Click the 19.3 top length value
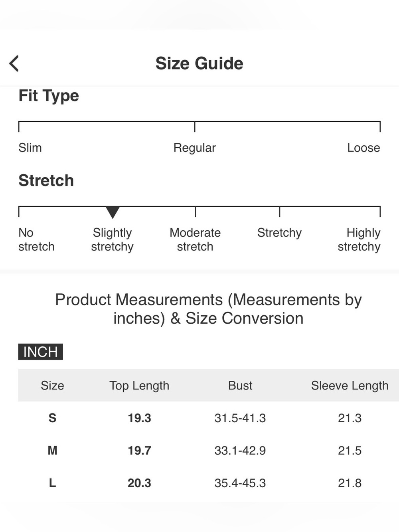This screenshot has width=399, height=532. (139, 418)
